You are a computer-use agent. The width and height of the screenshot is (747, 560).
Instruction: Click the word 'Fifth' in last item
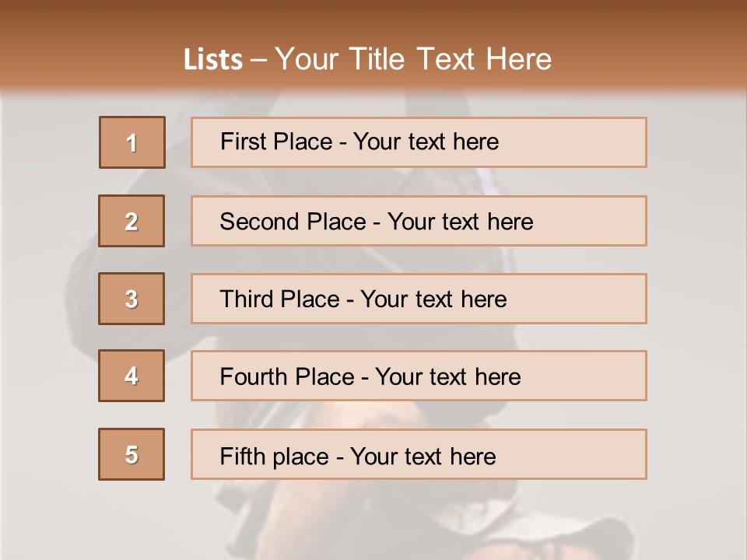coord(242,456)
